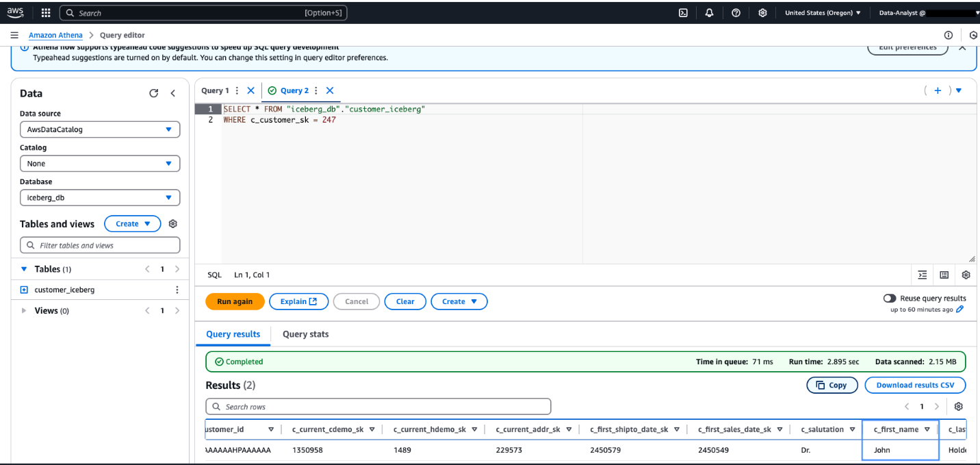Open the keyboard shortcuts icon
980x465 pixels.
point(944,275)
